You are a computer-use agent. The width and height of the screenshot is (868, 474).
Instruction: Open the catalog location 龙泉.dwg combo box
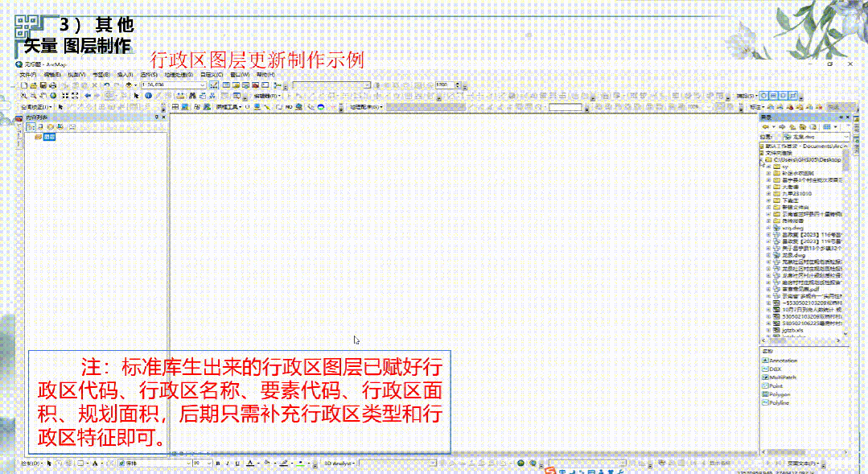click(817, 136)
